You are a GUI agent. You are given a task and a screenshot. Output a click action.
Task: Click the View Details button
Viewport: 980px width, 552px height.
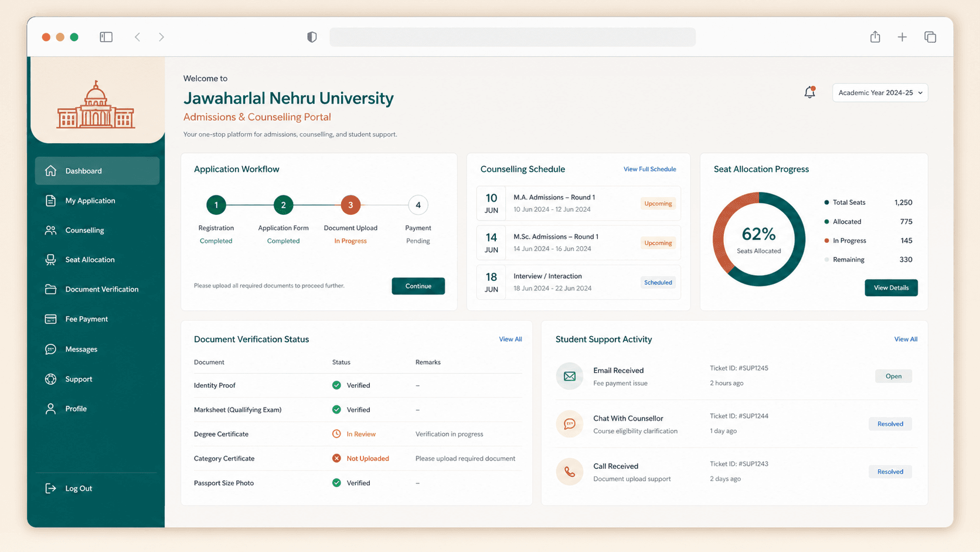tap(891, 287)
